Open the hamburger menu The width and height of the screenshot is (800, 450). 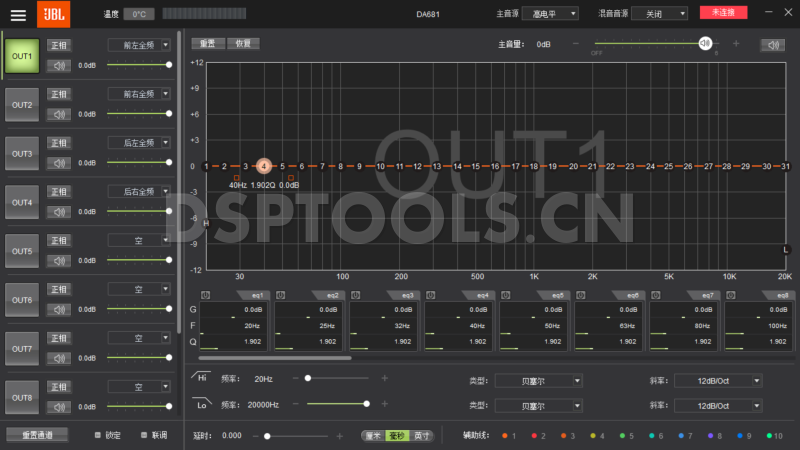click(x=18, y=15)
